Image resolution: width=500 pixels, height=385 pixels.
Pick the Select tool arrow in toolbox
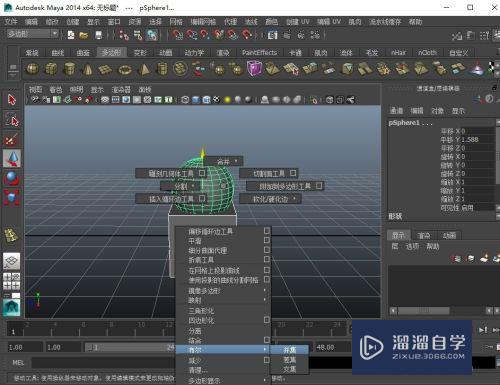coord(12,100)
